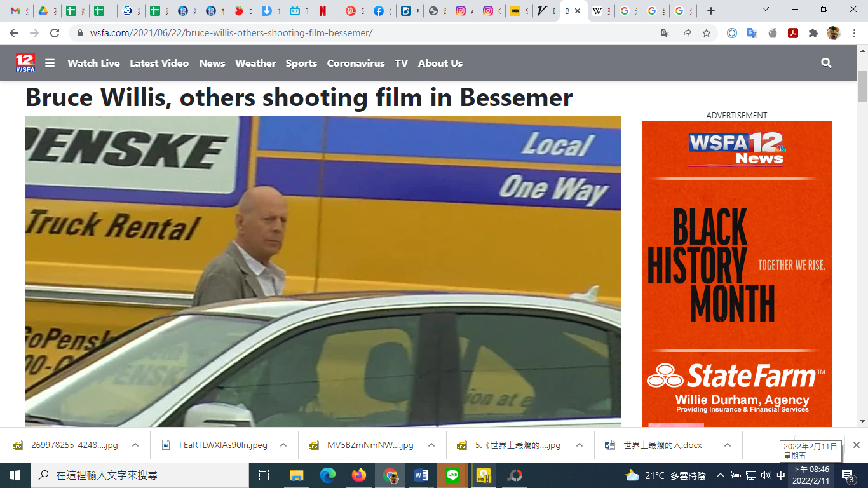Screen dimensions: 868x488
Task: Click the Black History Month advertisement
Action: (x=737, y=273)
